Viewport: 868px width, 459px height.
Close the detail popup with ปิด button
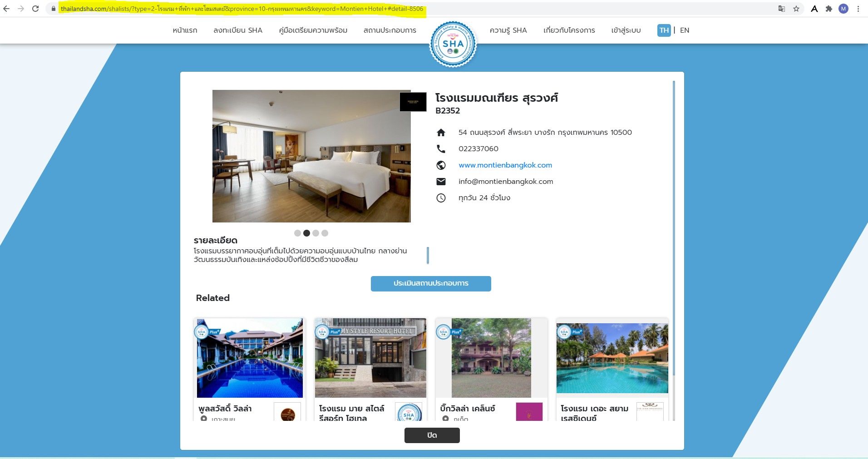pyautogui.click(x=432, y=435)
